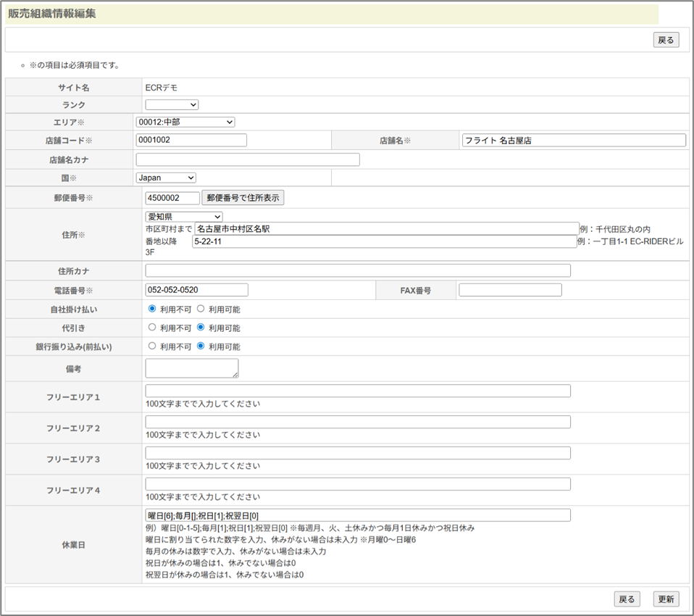This screenshot has width=694, height=616.
Task: Select 利用不可 for 銀行振り込み(前払い)
Action: click(152, 346)
